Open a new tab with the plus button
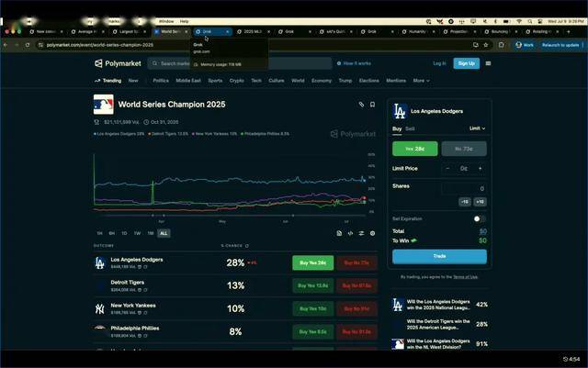 point(569,32)
